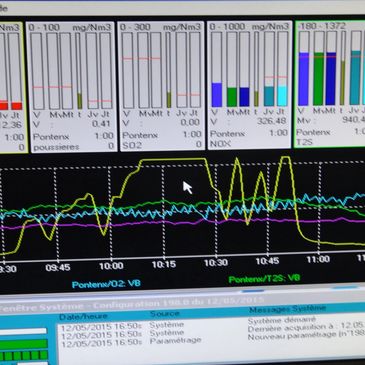
Task: Select the Nouveau paramétrage message row
Action: pos(306,336)
